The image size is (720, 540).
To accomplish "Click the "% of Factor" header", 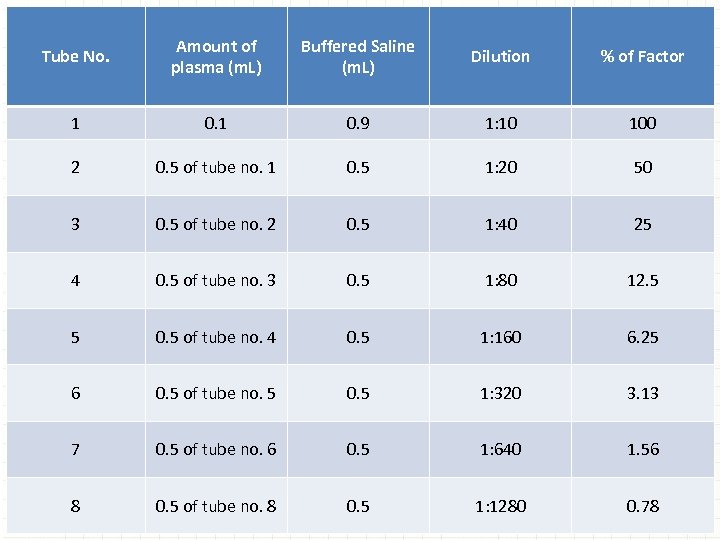I will (642, 57).
